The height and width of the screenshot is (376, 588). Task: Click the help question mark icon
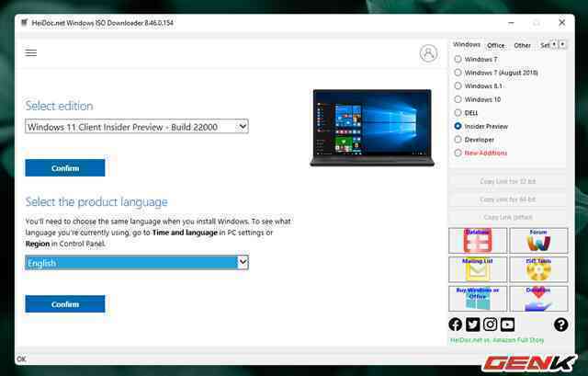coord(561,325)
